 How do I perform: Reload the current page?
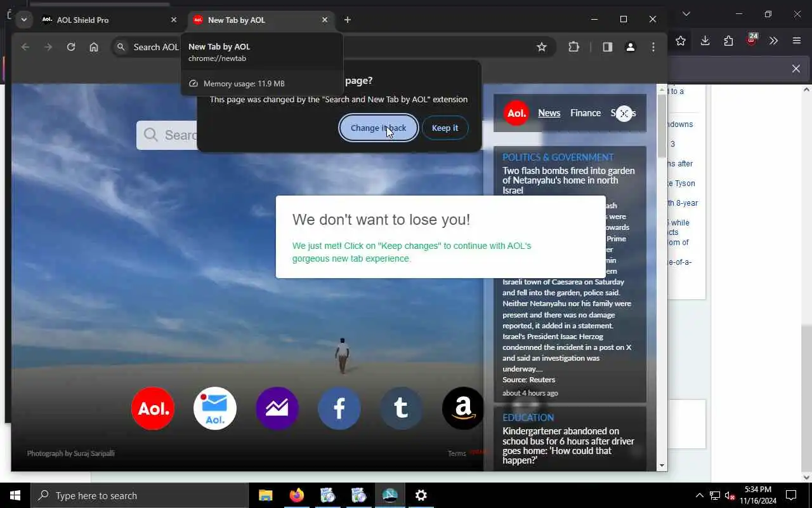[x=71, y=47]
